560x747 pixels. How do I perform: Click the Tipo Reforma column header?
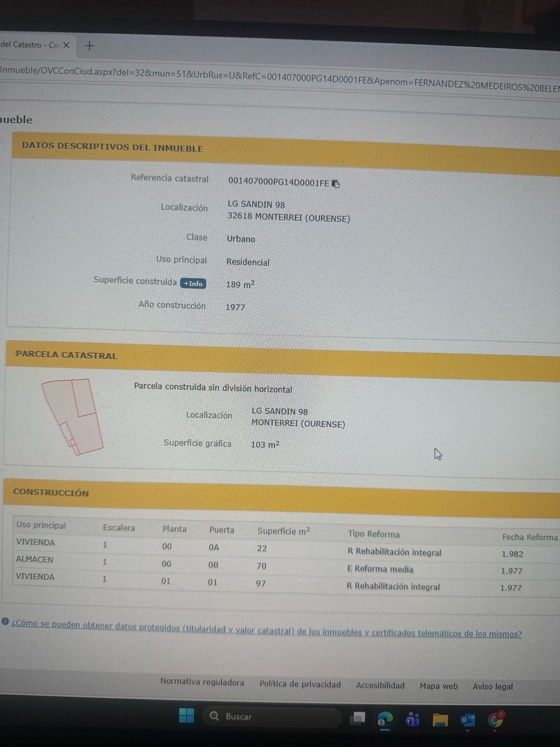[x=374, y=534]
